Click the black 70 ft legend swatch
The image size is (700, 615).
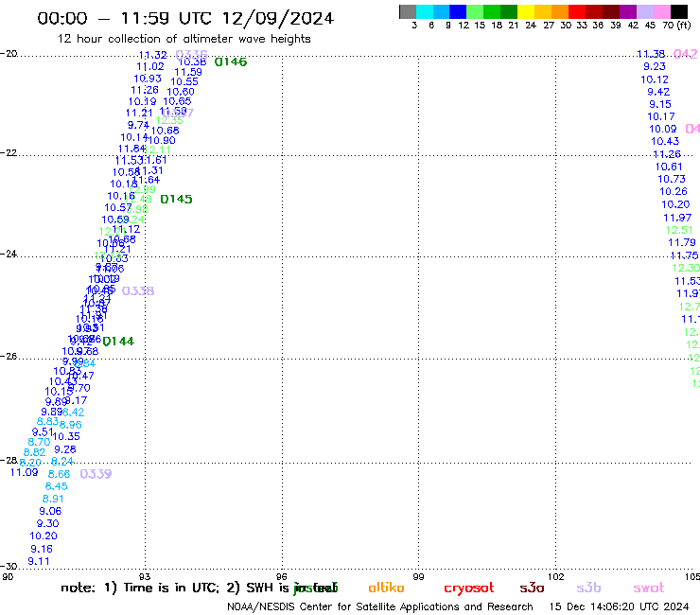point(679,11)
